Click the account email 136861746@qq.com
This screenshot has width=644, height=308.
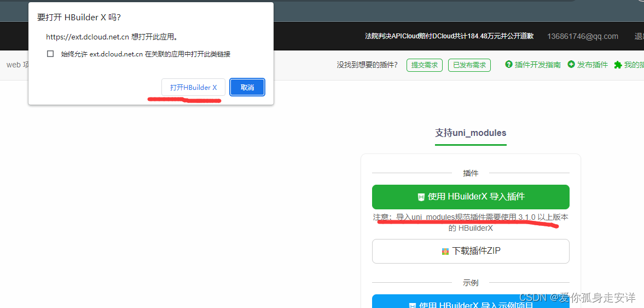582,36
